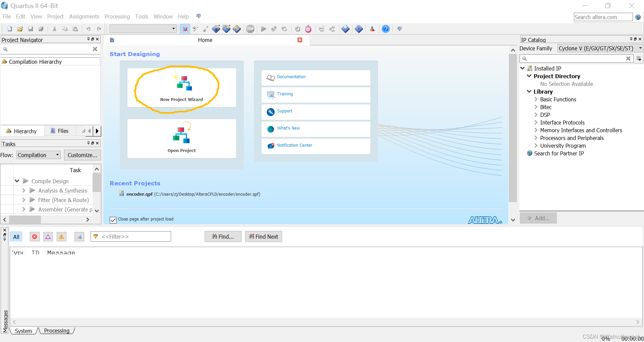The height and width of the screenshot is (342, 644).
Task: Click the Save toolbar icon
Action: tap(31, 29)
